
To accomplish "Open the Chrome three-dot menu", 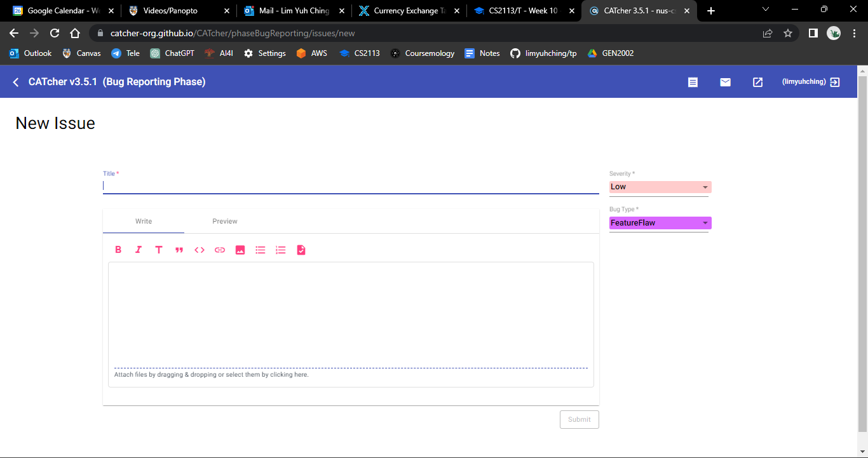I will coord(854,33).
